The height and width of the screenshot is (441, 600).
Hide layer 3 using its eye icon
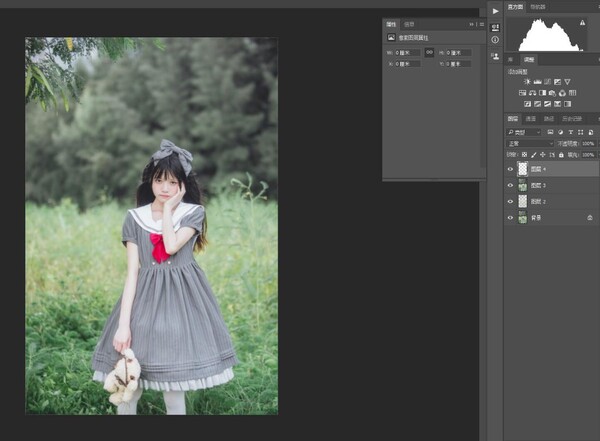pyautogui.click(x=510, y=185)
